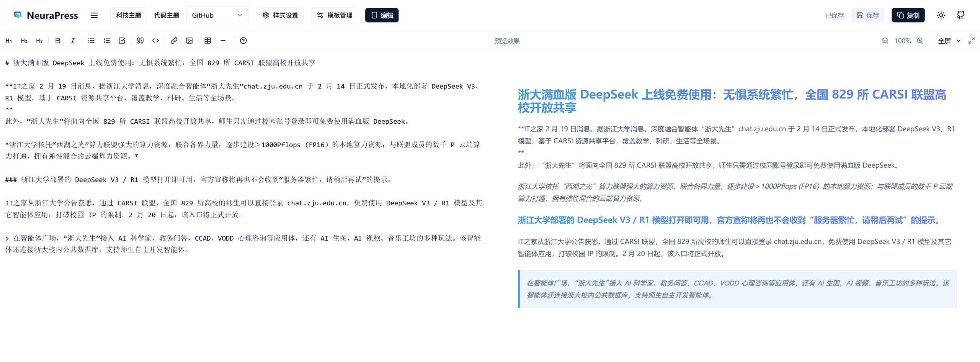
Task: Click the markdown title line in editor
Action: (x=160, y=63)
